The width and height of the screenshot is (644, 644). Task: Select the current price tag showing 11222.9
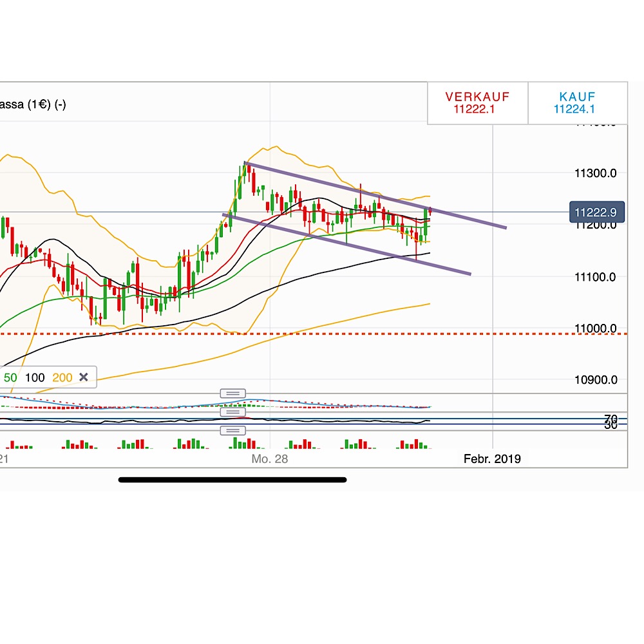point(598,212)
